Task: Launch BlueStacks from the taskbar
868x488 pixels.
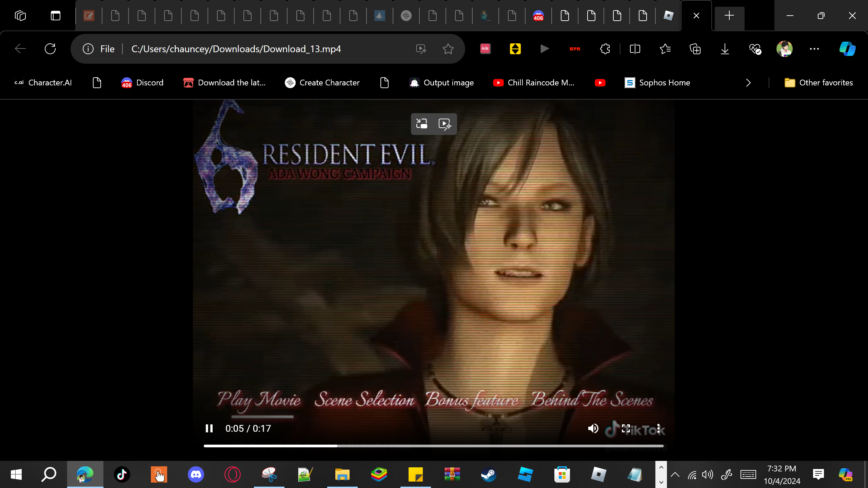Action: (379, 474)
